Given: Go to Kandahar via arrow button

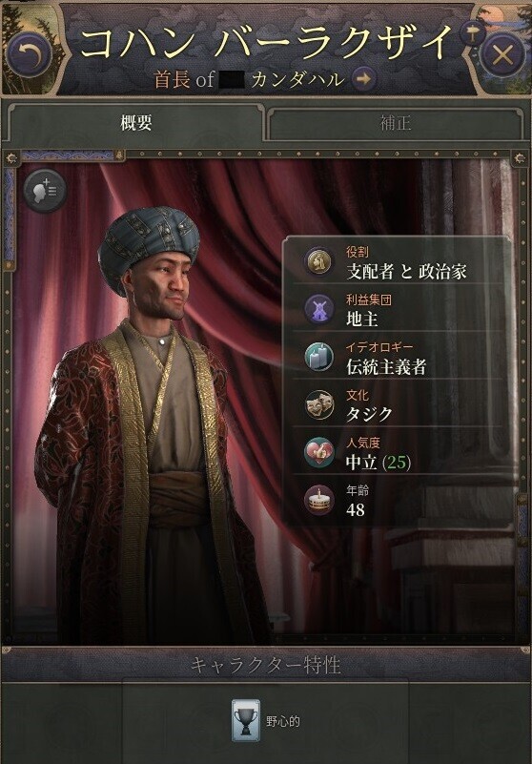Looking at the screenshot, I should [364, 79].
